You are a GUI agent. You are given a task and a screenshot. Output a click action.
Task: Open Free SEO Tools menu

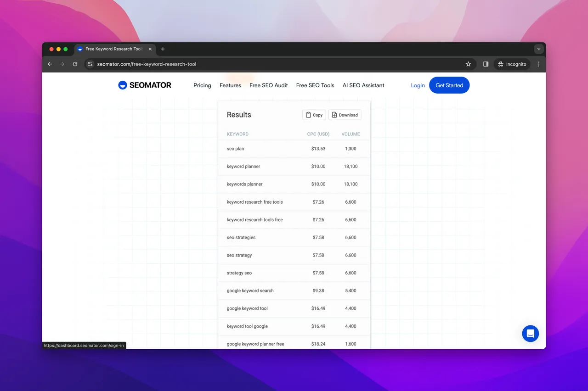[315, 85]
